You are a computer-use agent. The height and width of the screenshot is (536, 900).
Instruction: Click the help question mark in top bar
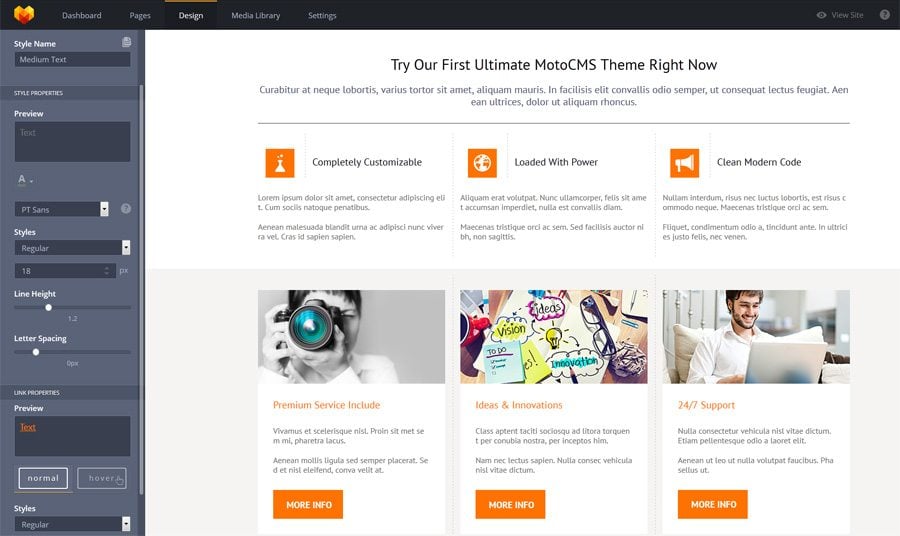[885, 15]
